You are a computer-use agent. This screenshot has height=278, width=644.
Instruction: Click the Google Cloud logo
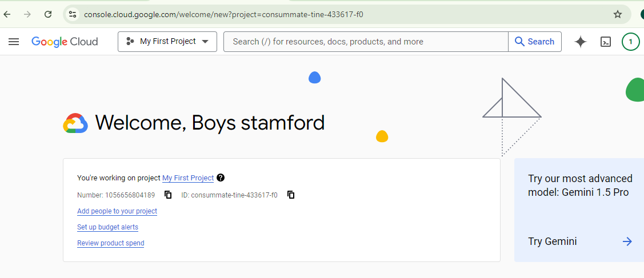65,42
